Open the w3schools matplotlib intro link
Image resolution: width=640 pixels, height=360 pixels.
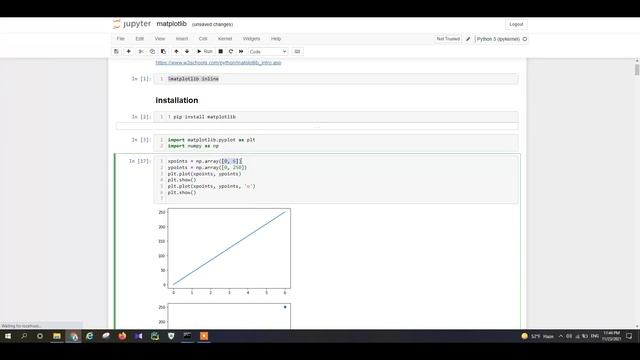pyautogui.click(x=218, y=63)
